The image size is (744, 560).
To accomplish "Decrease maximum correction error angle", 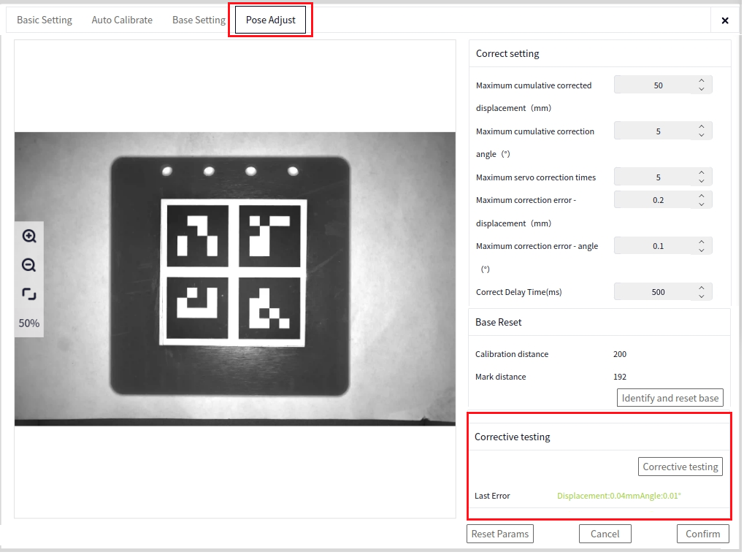I will (x=702, y=250).
